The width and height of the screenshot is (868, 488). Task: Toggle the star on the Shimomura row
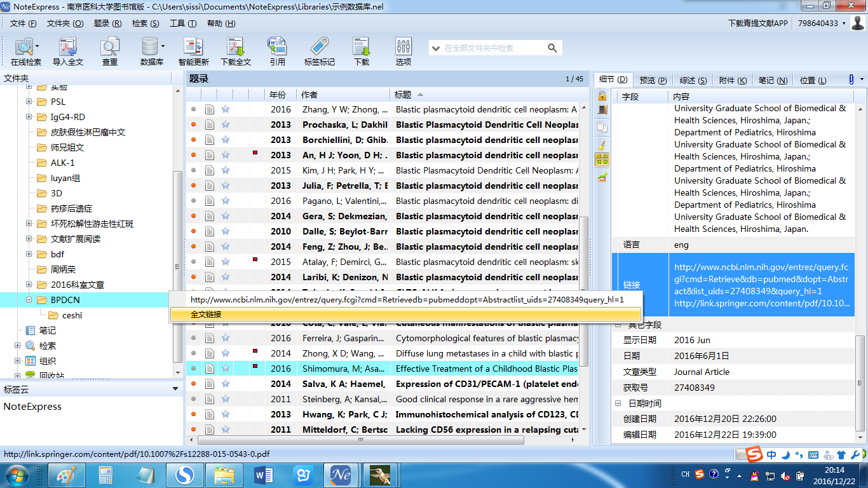225,369
